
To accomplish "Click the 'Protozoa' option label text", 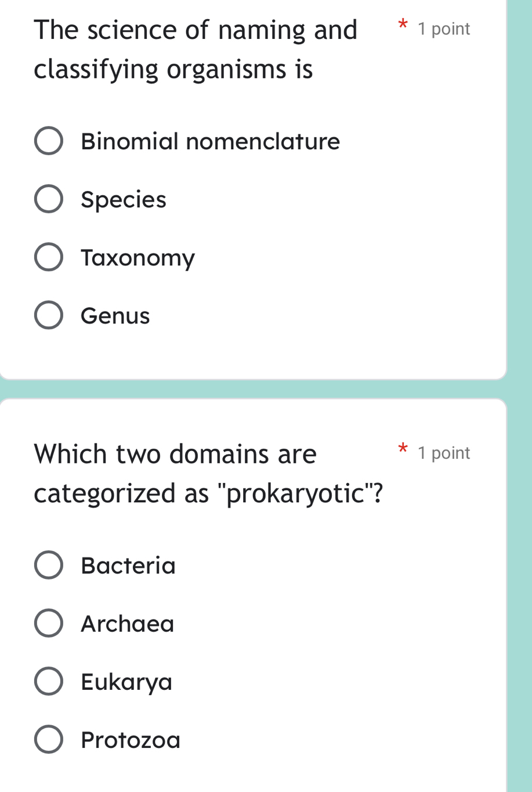I will [131, 740].
